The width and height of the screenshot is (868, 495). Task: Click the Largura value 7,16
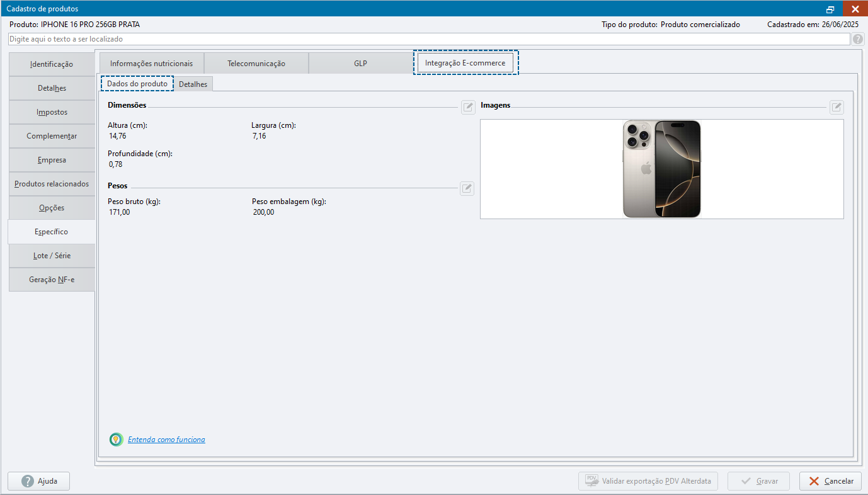[259, 135]
